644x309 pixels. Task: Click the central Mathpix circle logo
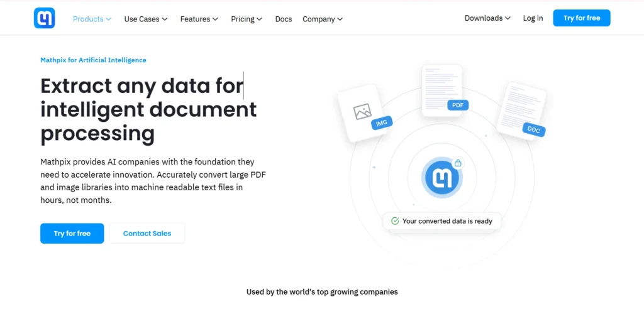click(x=442, y=178)
